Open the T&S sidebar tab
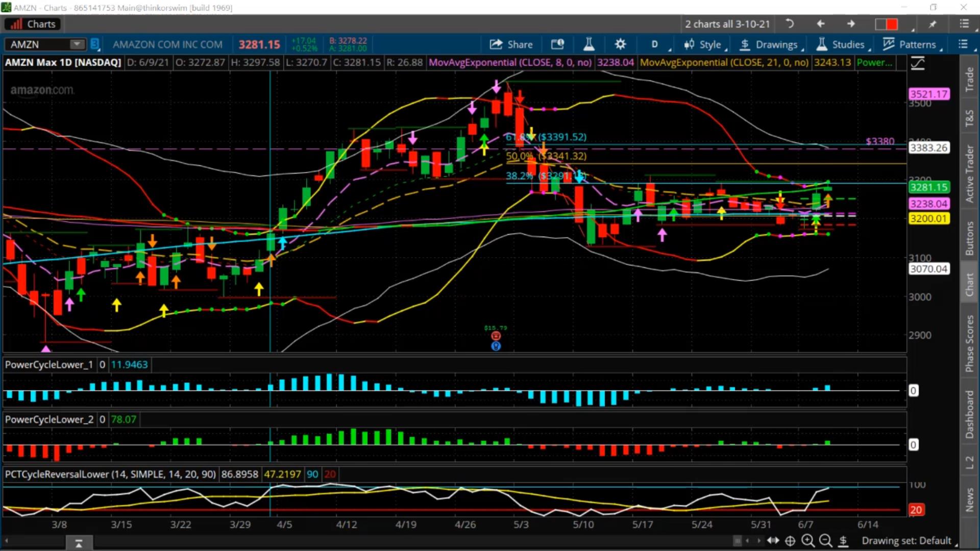Screen dimensions: 980x551 tap(969, 118)
